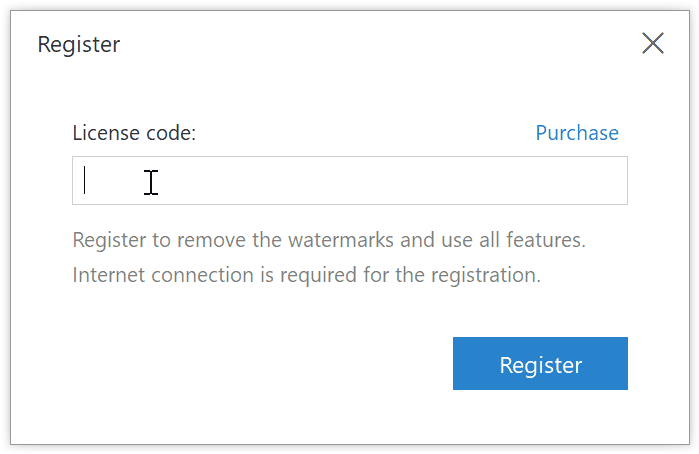699x454 pixels.
Task: Focus the License code input field
Action: (x=350, y=181)
